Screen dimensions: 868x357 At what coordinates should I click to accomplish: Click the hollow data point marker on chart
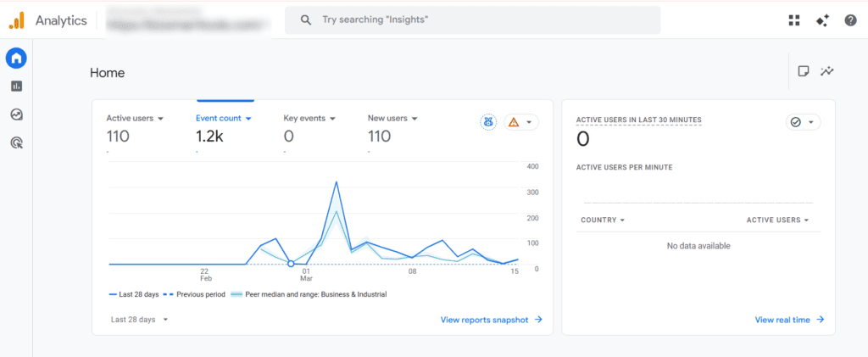(291, 264)
